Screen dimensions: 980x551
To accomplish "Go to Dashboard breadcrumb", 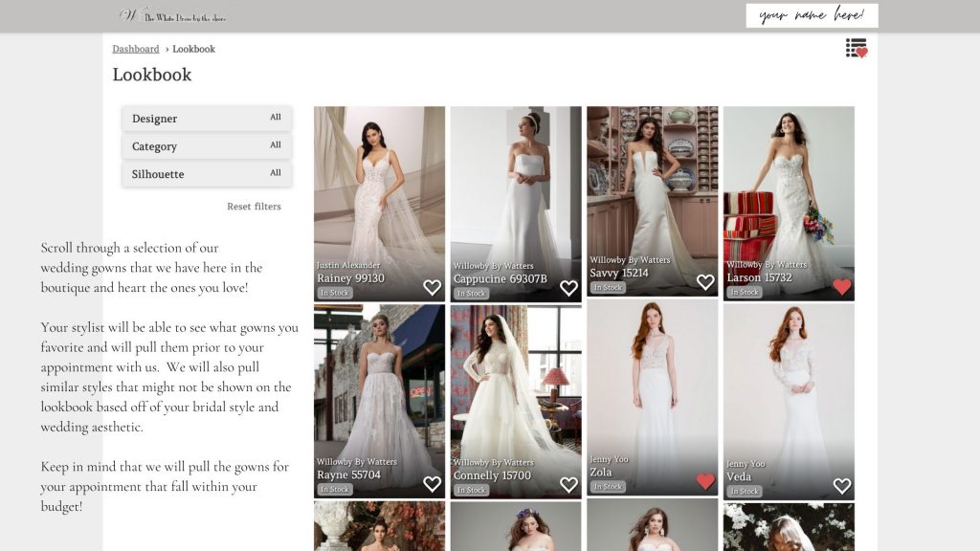I will coord(136,49).
